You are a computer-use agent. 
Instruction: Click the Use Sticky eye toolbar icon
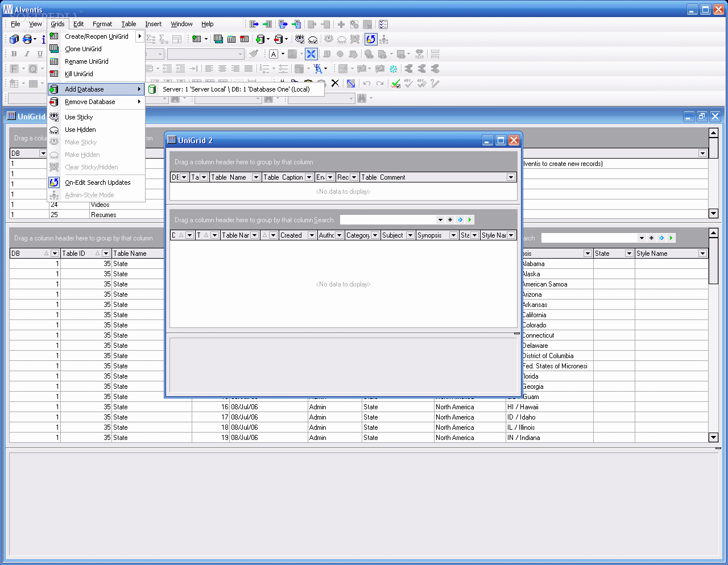click(x=300, y=39)
